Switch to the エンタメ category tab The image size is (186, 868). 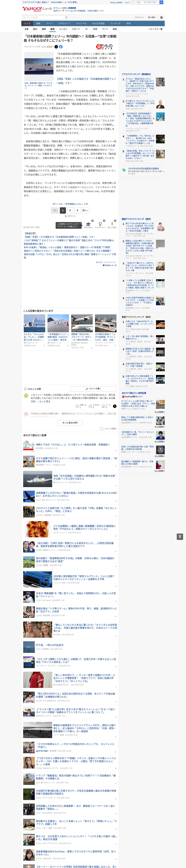point(63,29)
